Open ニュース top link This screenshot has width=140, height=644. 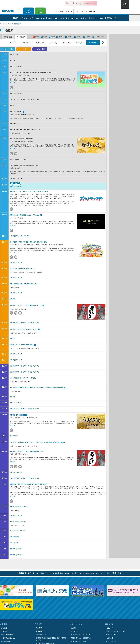point(69,11)
